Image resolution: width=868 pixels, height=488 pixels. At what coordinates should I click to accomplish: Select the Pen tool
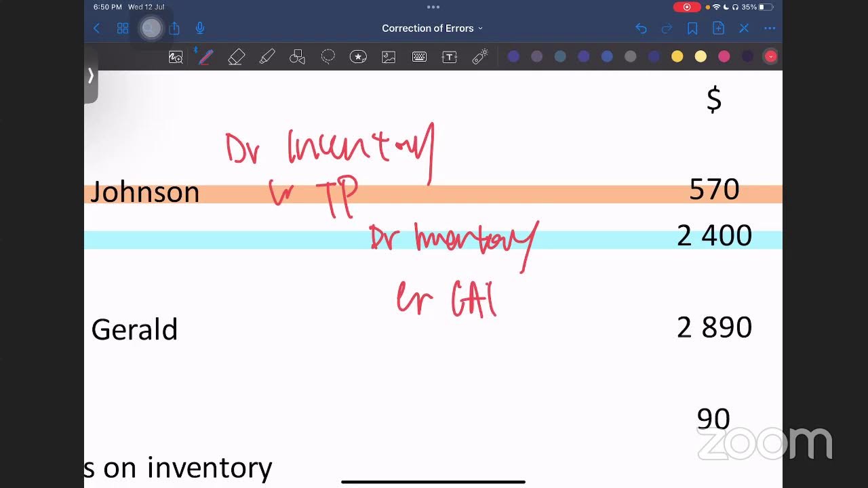pyautogui.click(x=205, y=57)
